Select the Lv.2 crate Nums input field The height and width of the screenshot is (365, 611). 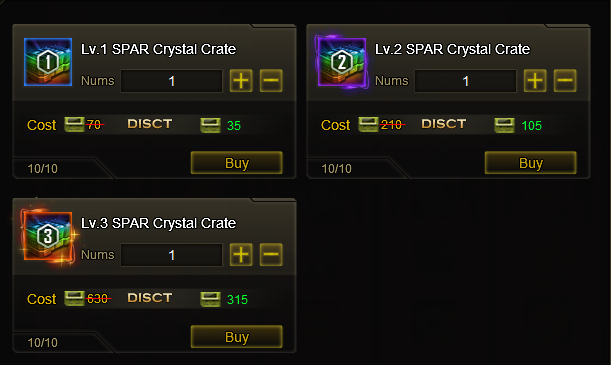[465, 81]
